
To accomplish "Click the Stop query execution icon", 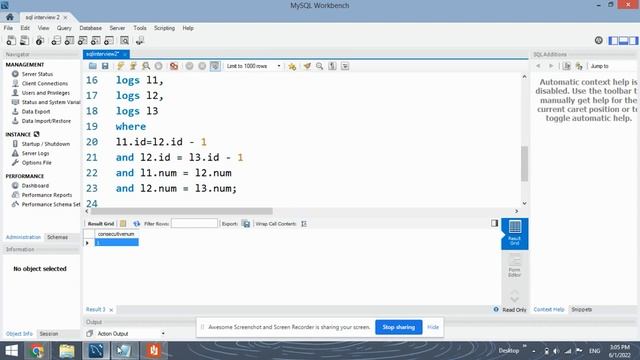I will pos(159,66).
